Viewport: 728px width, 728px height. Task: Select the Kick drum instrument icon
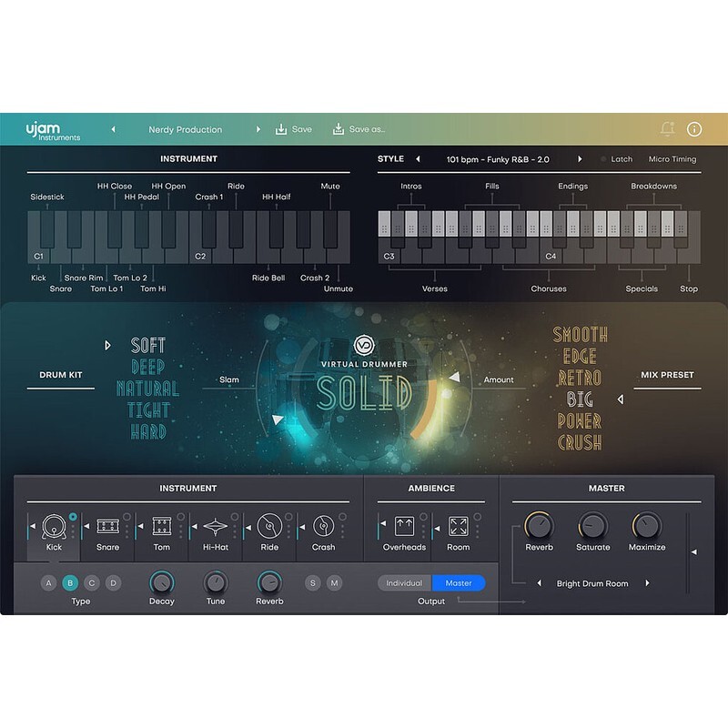(53, 526)
